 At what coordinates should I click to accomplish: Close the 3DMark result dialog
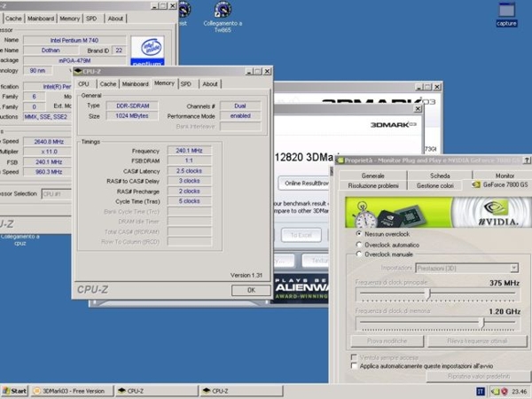point(418,108)
